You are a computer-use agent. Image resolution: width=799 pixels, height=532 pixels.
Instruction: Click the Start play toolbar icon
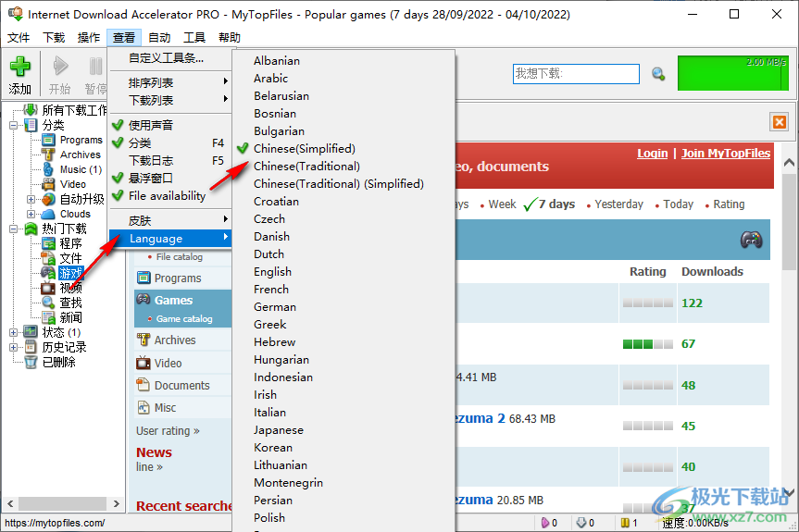tap(60, 67)
